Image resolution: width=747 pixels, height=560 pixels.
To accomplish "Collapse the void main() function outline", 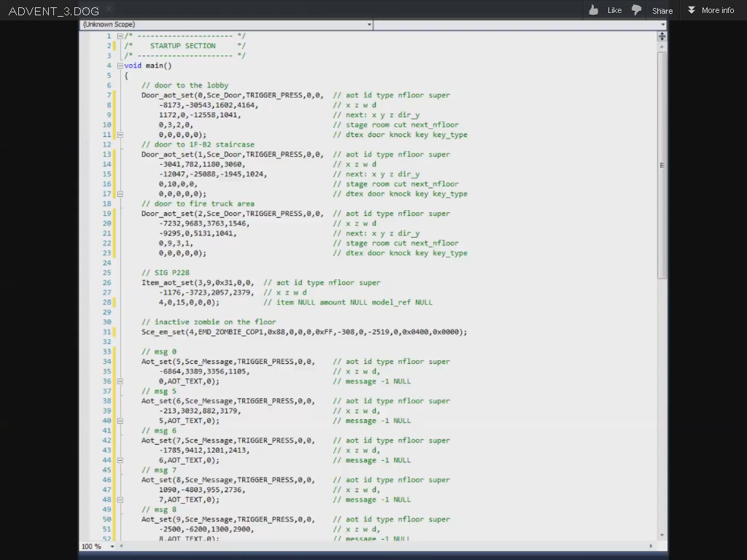I will click(x=120, y=66).
